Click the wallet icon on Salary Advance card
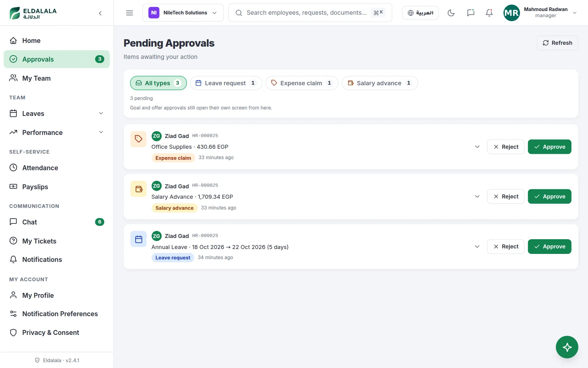 pyautogui.click(x=138, y=189)
